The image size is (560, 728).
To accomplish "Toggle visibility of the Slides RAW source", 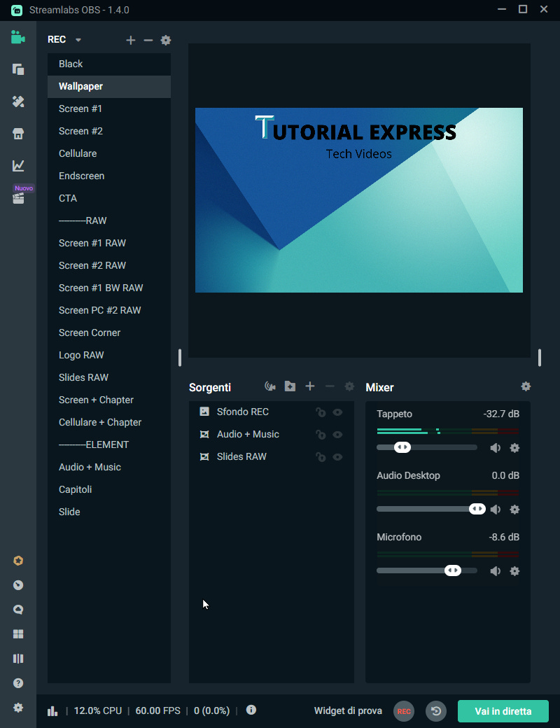I will (x=337, y=457).
